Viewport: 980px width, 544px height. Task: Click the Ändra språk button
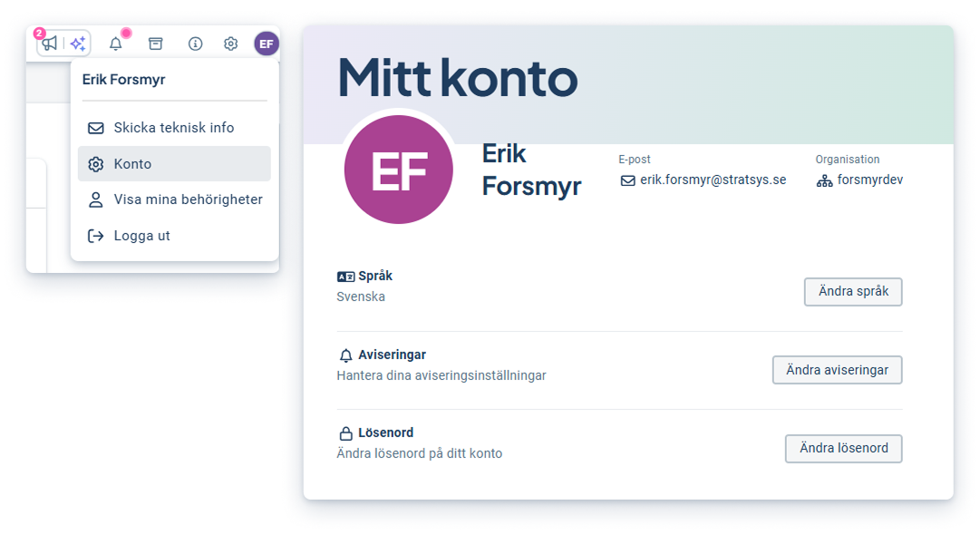coord(853,291)
